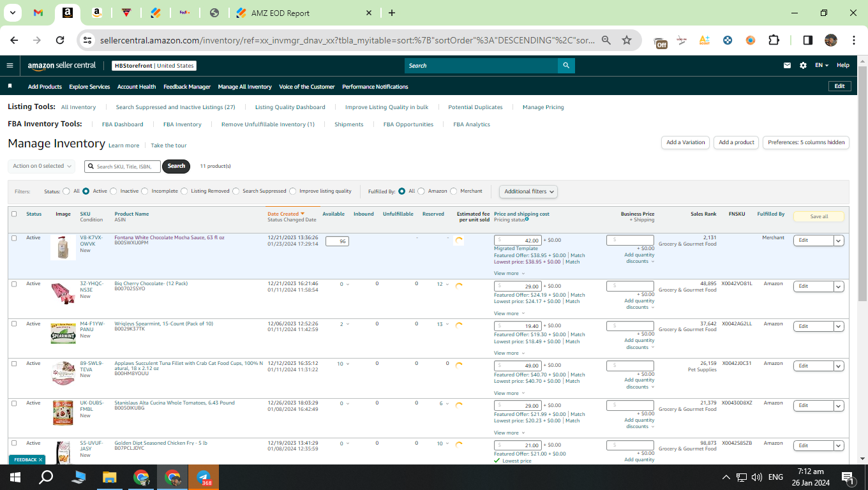The width and height of the screenshot is (868, 490).
Task: Open the browser tab search chevron
Action: point(14,13)
